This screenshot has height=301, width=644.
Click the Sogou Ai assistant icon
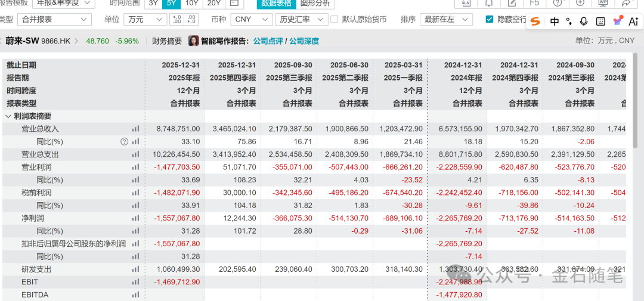coord(634,22)
